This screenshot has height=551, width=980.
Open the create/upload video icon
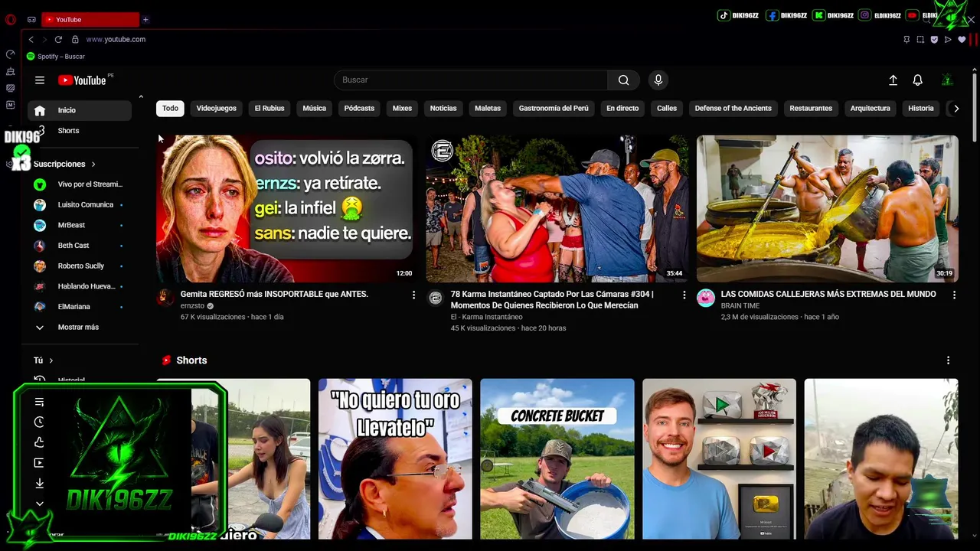point(893,80)
